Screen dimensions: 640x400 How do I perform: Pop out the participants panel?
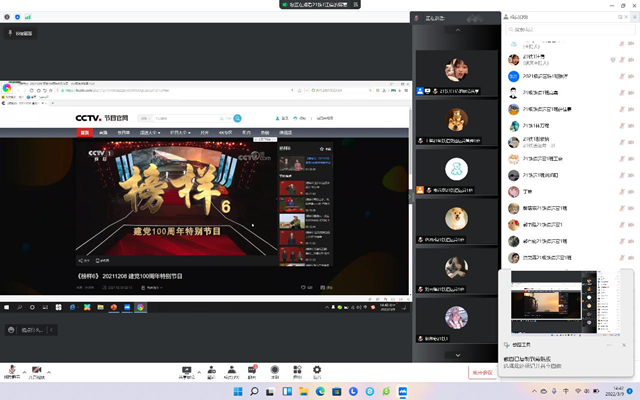(x=620, y=17)
